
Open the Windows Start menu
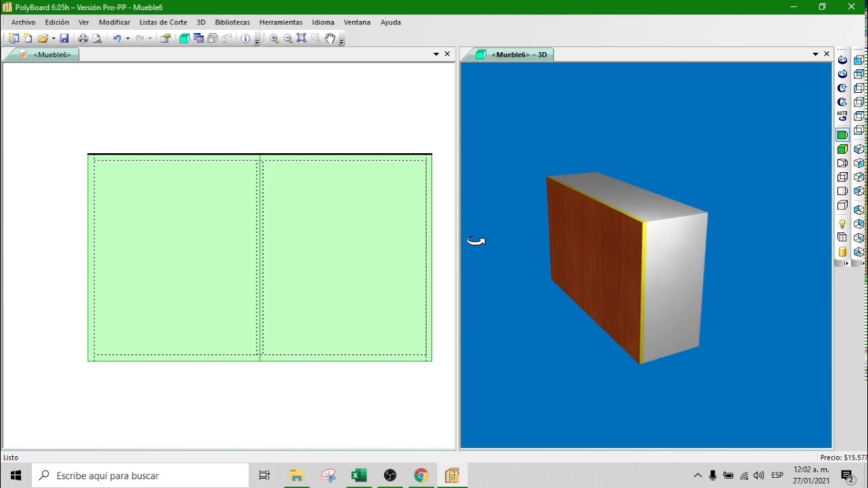coord(16,476)
